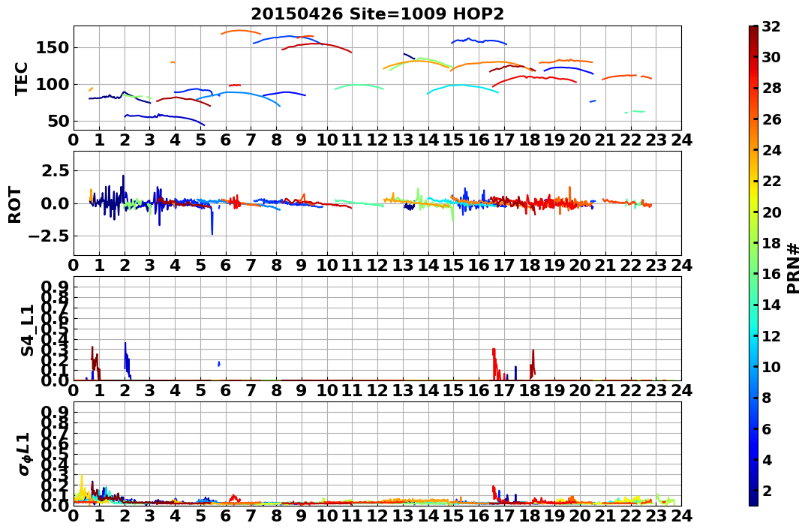
Task: Click the blue S4_L1 spike at hour 2
Action: point(126,360)
